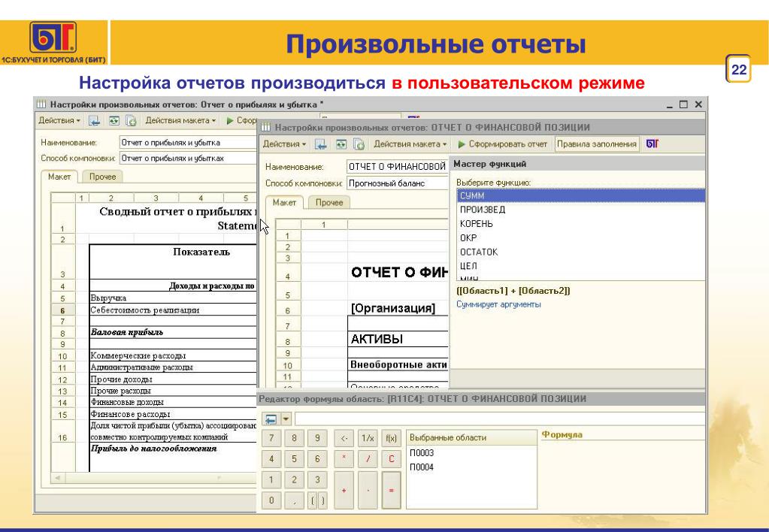Select the Макет tab in the ОТЧЕТ О ФИНАНСОВОЙ ПОЗИЦИИ window
This screenshot has height=532, width=769.
click(x=284, y=202)
